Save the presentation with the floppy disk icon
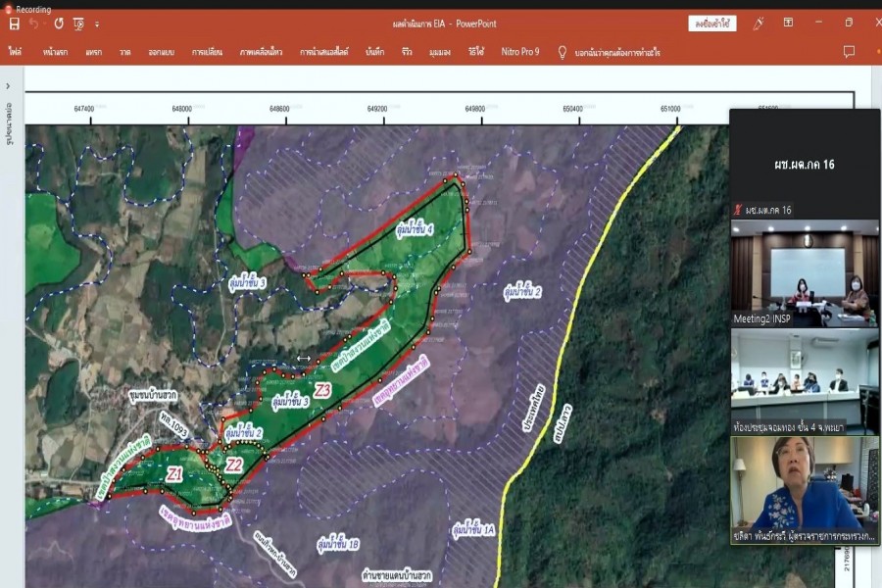Image resolution: width=882 pixels, height=588 pixels. 15,24
